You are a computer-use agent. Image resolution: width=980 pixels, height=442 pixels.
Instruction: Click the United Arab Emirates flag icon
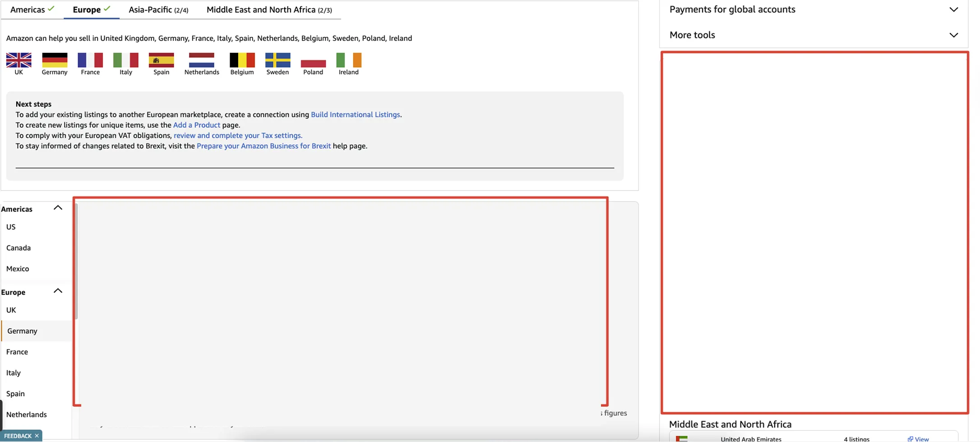click(682, 438)
